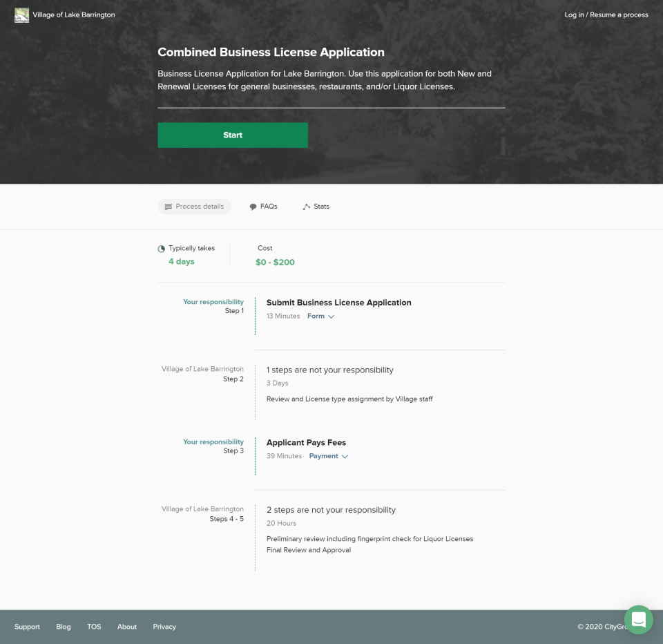Screen dimensions: 663x644
Task: Click the 1 steps are not your responsibility text
Action: 330,370
